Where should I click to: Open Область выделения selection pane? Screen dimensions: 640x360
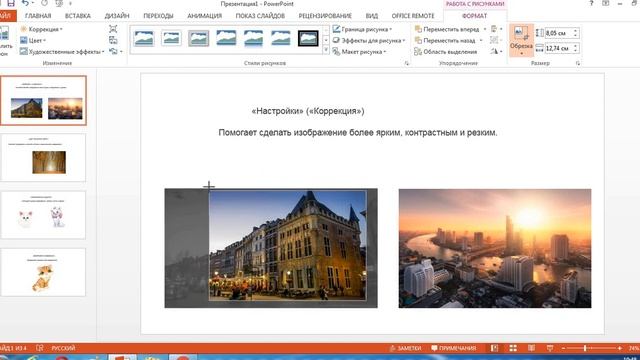point(445,52)
